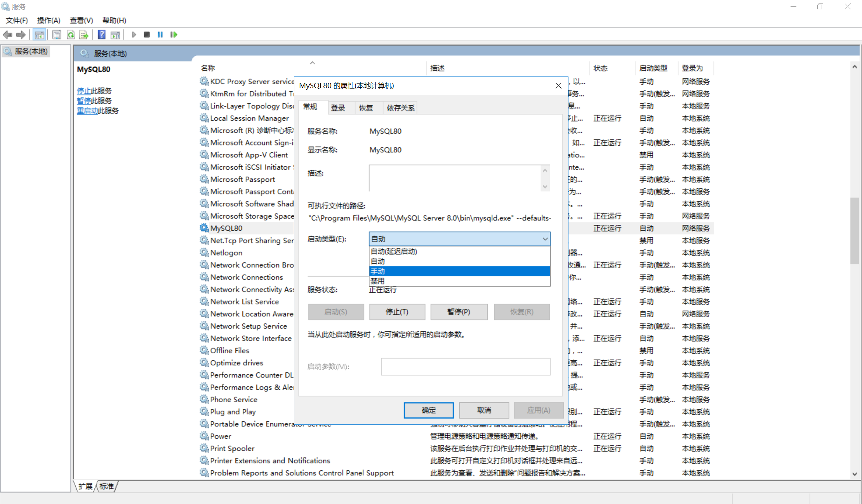Click the 停止(T) button

[397, 312]
